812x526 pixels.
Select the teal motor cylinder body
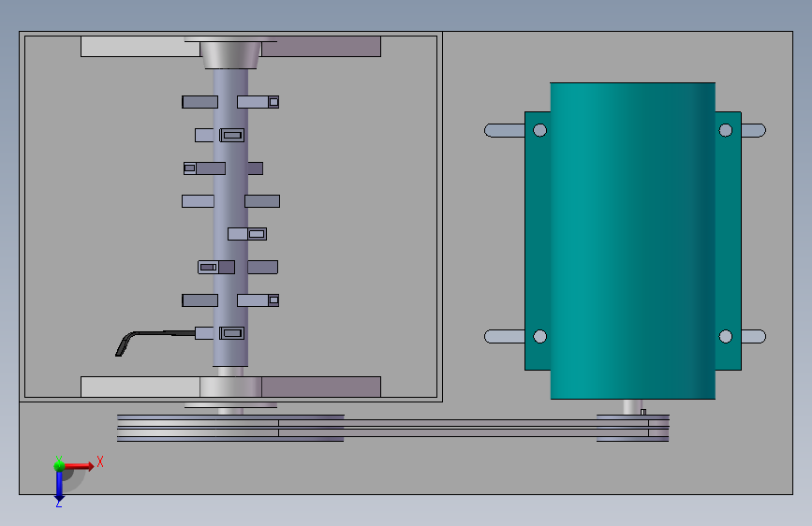point(632,241)
